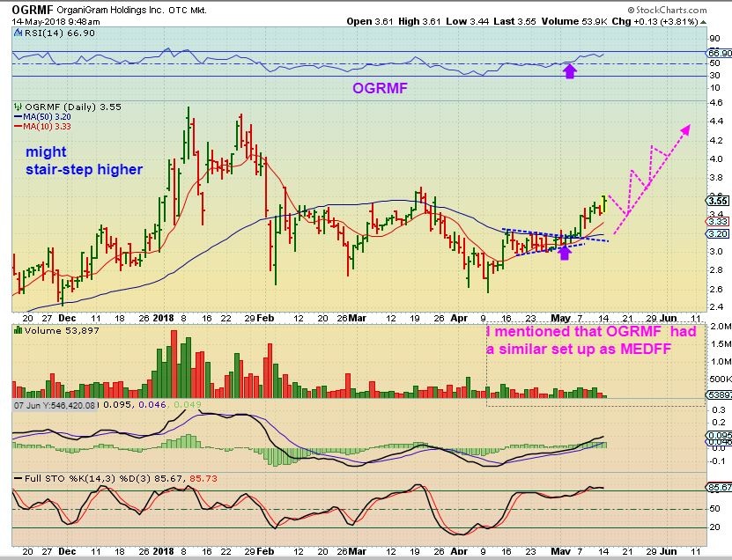
Task: Click the purple arrow below the price breakout
Action: pos(565,253)
